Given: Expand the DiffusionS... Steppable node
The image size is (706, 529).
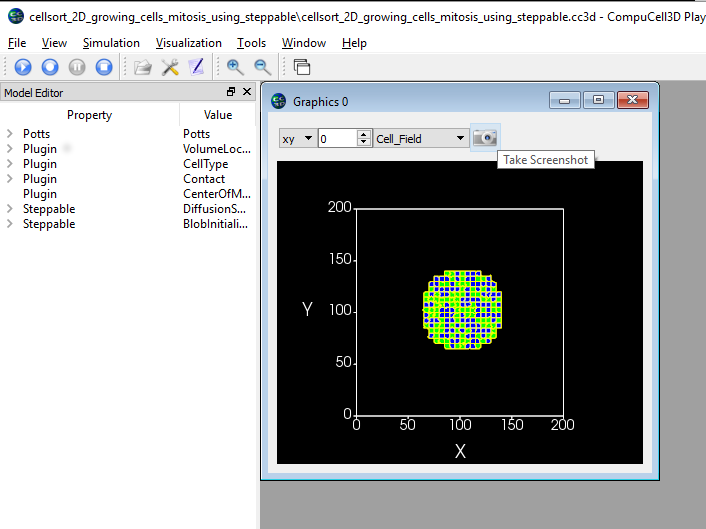Looking at the screenshot, I should (x=9, y=209).
